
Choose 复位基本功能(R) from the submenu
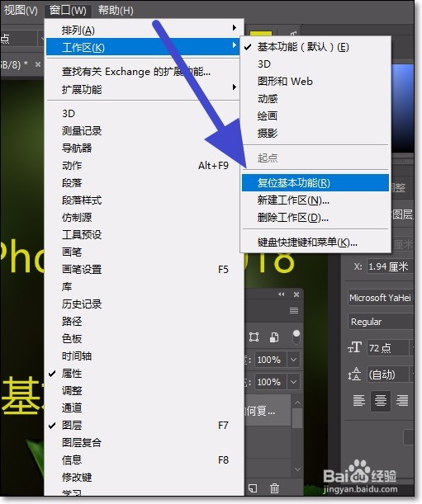coord(315,183)
